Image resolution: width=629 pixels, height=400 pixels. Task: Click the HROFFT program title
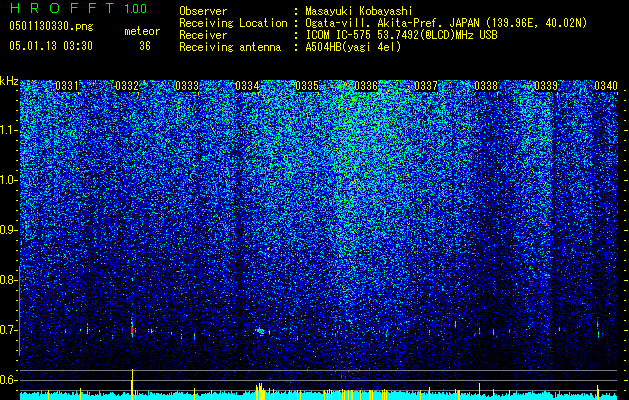(x=62, y=8)
